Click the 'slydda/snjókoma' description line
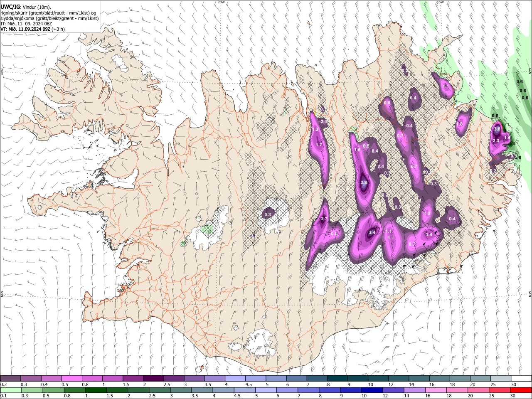532x399 pixels. pos(49,18)
